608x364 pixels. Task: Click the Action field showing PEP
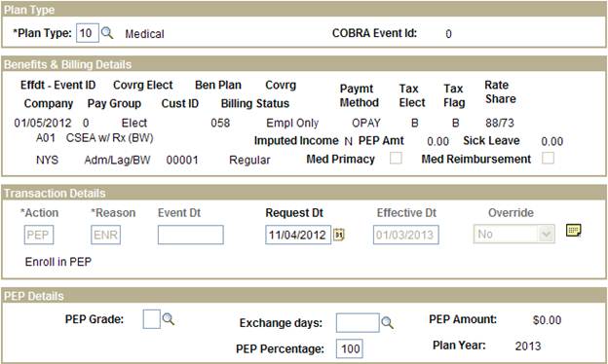coord(39,235)
